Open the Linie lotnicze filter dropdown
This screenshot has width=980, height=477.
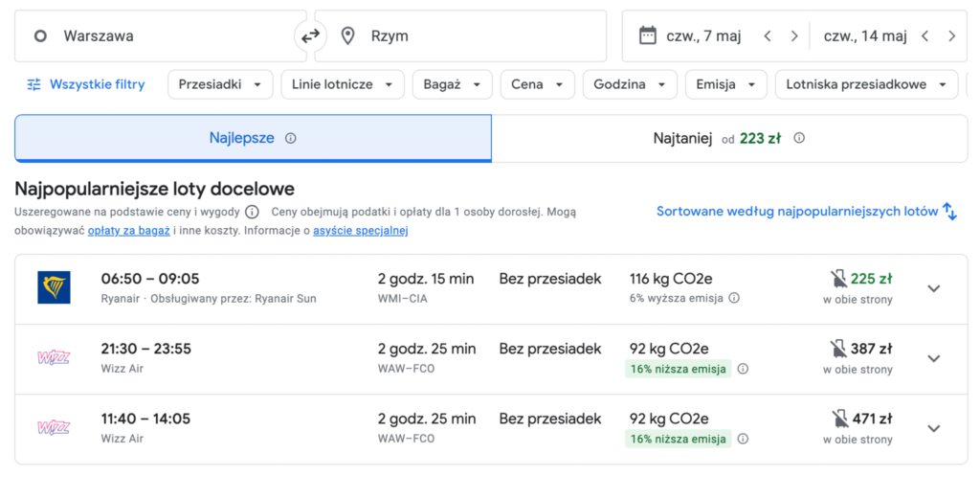pyautogui.click(x=342, y=84)
